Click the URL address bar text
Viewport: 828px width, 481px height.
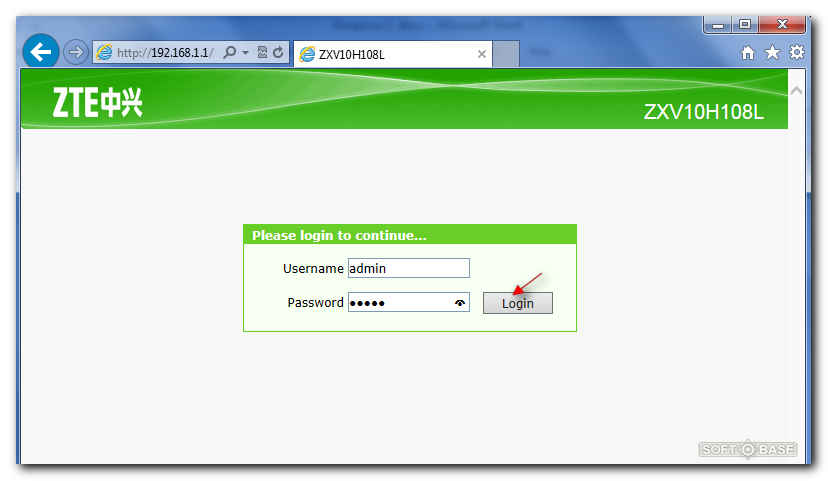(x=165, y=53)
